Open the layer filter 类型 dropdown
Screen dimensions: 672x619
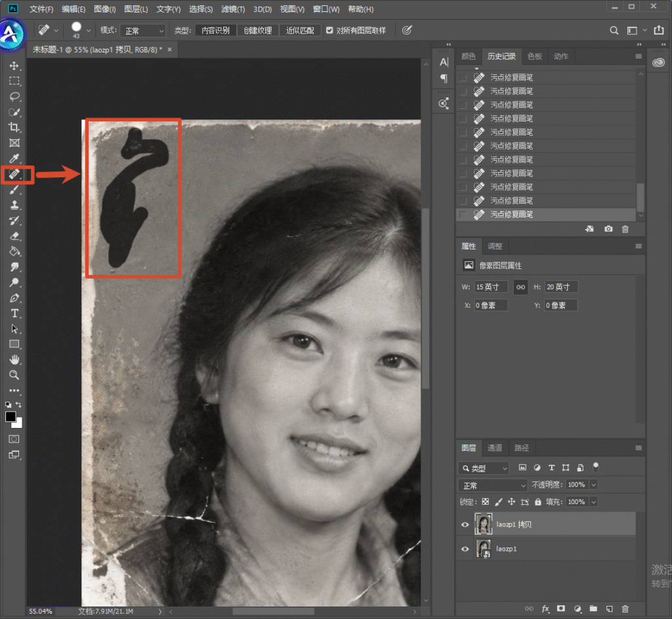484,468
